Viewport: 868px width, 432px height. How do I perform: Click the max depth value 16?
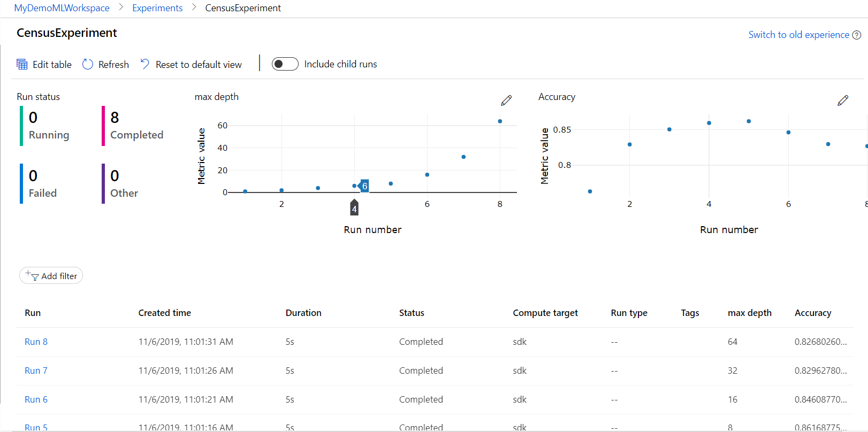[x=733, y=399]
